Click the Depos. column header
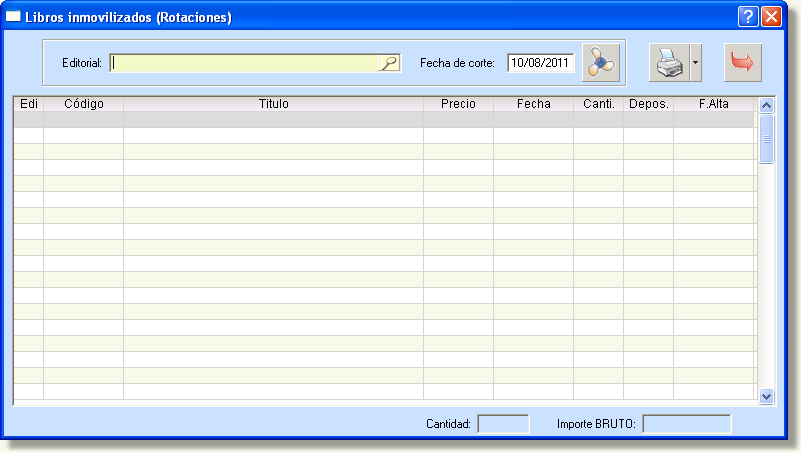 [648, 104]
